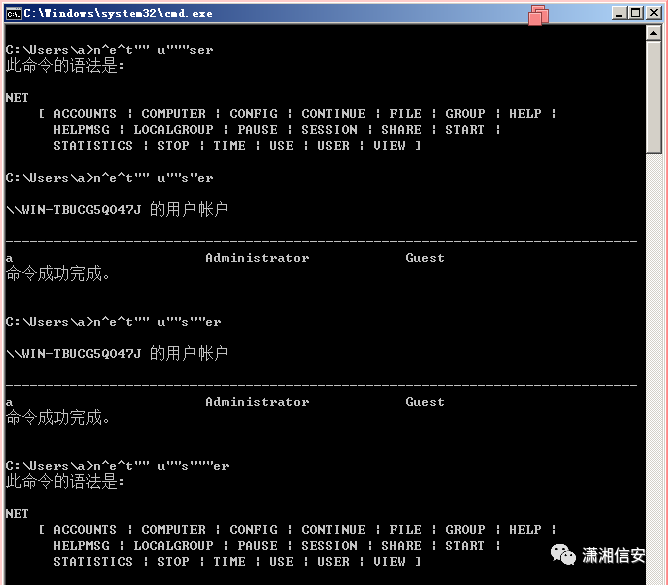Viewport: 668px width, 585px height.
Task: Click Administrator in the first user list
Action: coord(257,258)
